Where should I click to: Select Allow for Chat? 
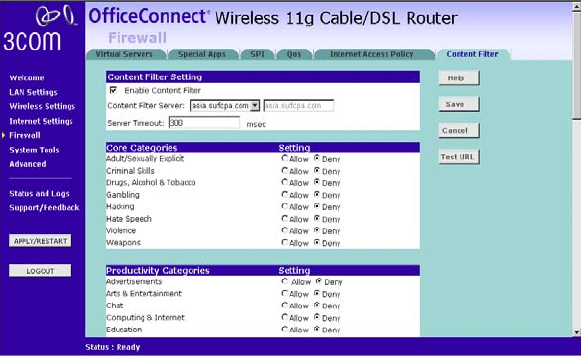click(x=285, y=305)
